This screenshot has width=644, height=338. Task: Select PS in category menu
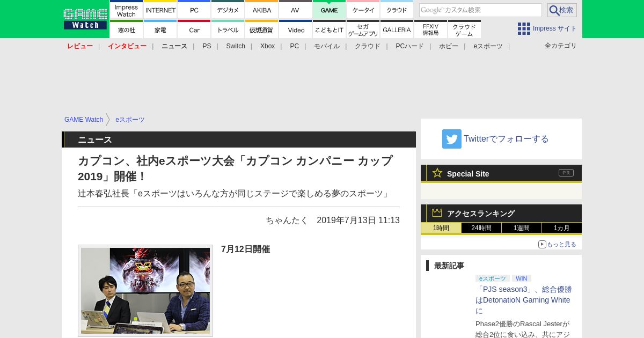point(207,46)
